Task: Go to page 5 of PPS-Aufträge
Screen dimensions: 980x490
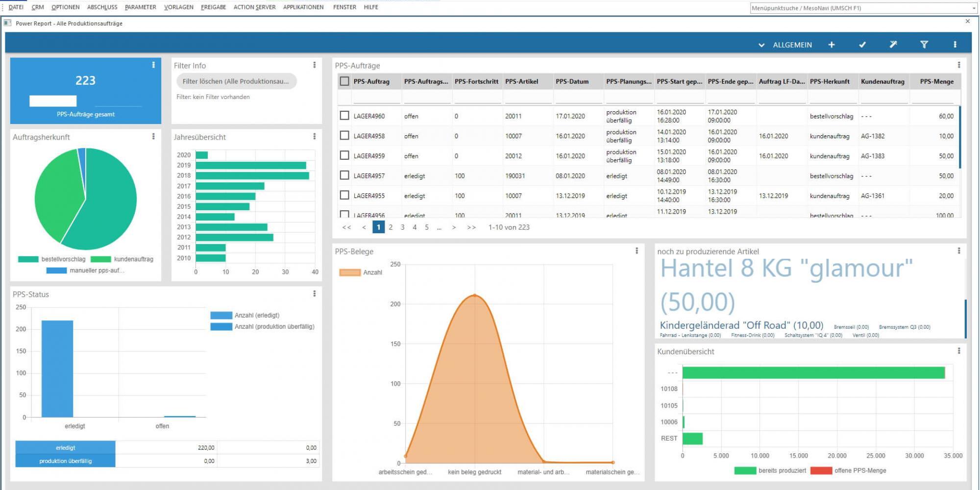Action: pos(427,227)
